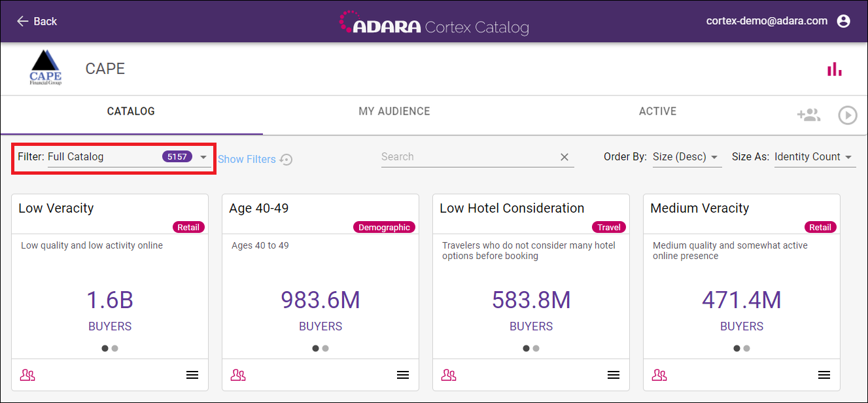Open the Age 40-49 card title
The width and height of the screenshot is (868, 403).
point(259,208)
